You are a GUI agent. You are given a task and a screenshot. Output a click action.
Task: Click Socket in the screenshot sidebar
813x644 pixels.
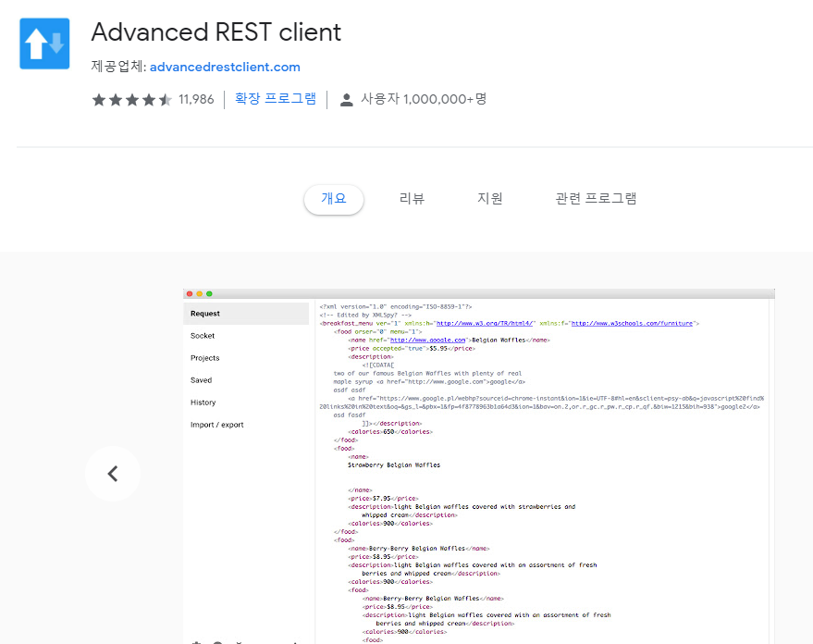click(203, 336)
